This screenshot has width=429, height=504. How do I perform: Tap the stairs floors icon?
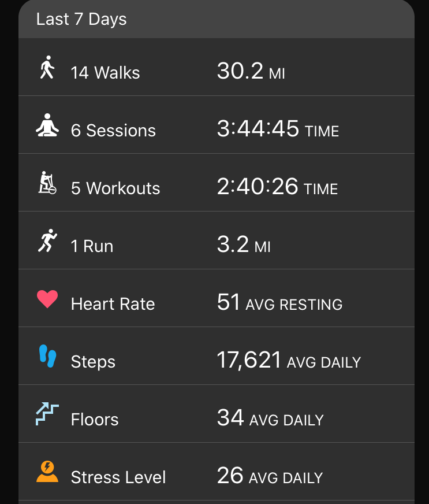point(47,414)
